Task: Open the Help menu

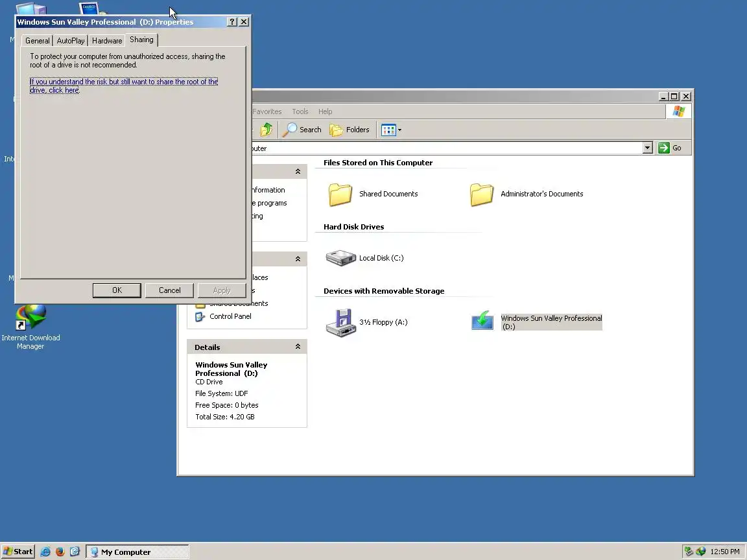Action: 326,111
